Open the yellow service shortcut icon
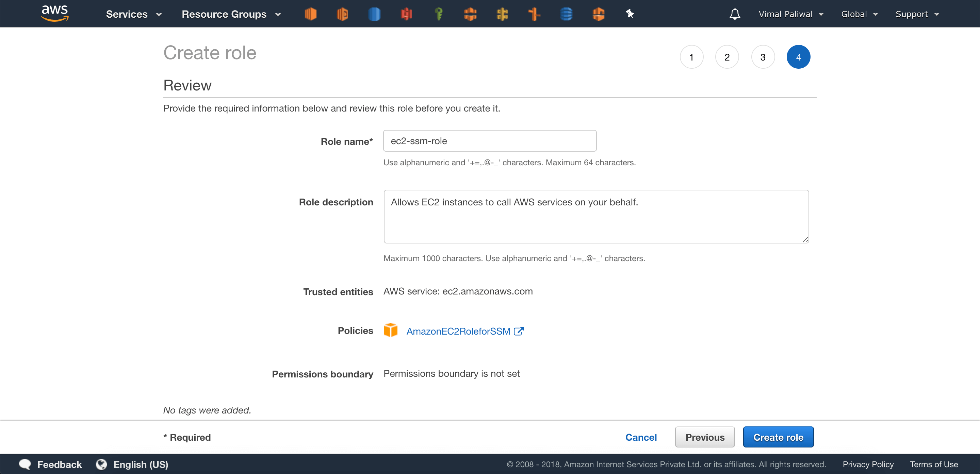980x474 pixels. (502, 14)
